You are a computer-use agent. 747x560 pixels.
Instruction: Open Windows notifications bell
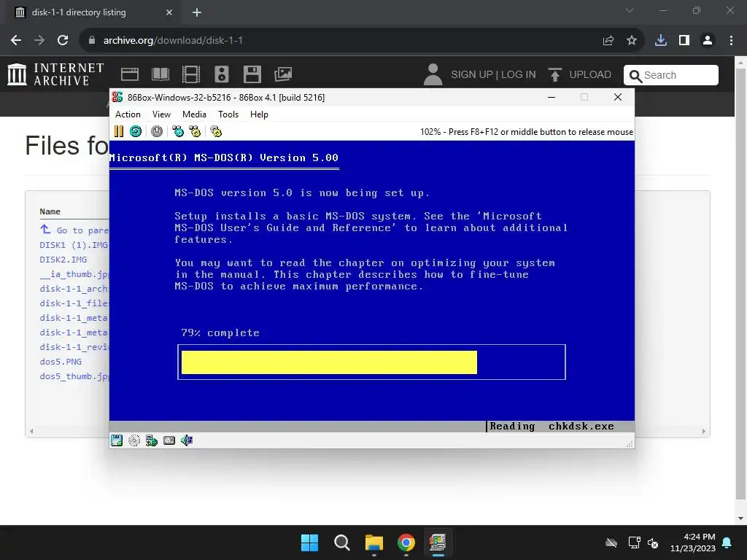[727, 542]
